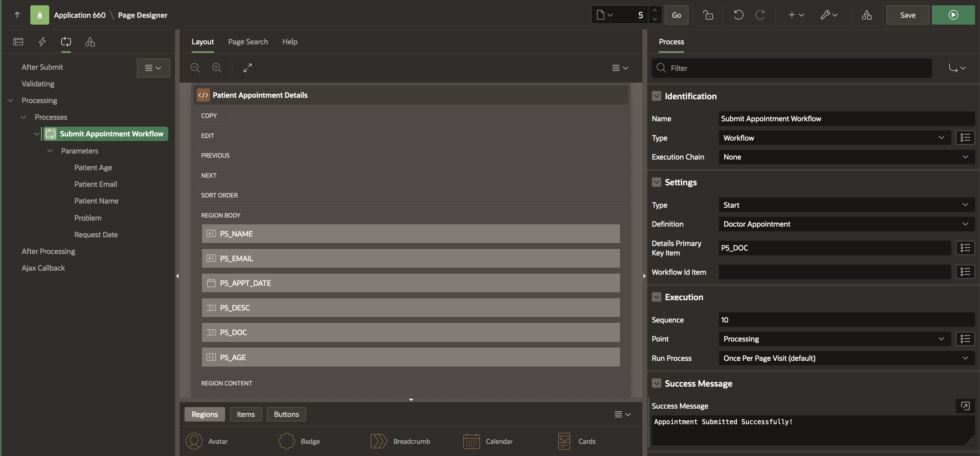Expand the layout pane to full size

coord(248,68)
